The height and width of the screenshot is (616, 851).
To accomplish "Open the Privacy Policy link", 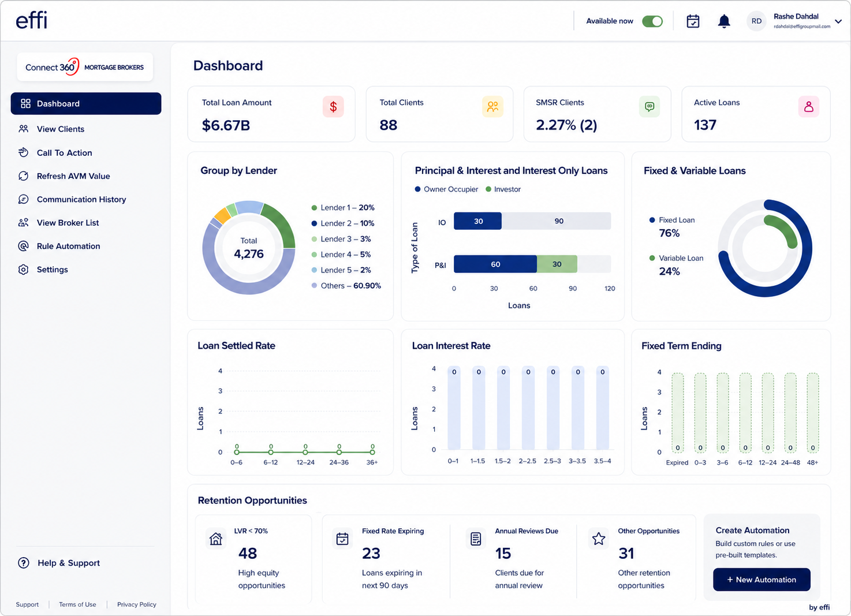I will pos(137,604).
